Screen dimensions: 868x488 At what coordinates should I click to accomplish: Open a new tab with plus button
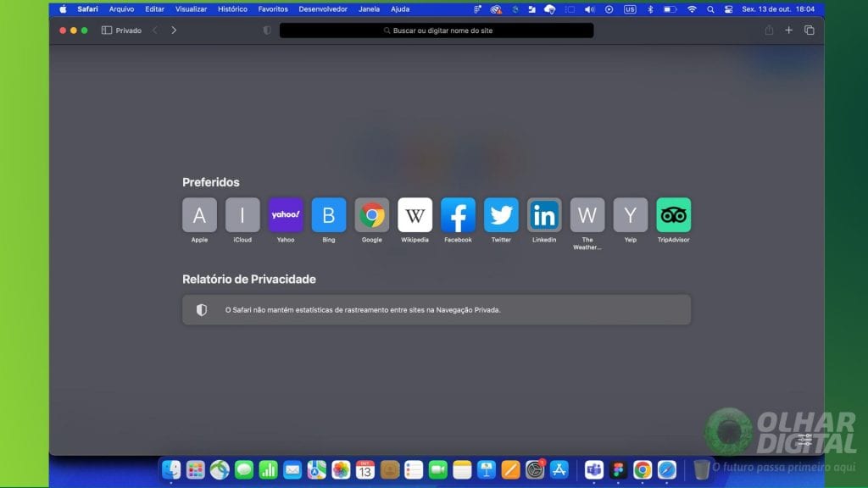coord(789,30)
